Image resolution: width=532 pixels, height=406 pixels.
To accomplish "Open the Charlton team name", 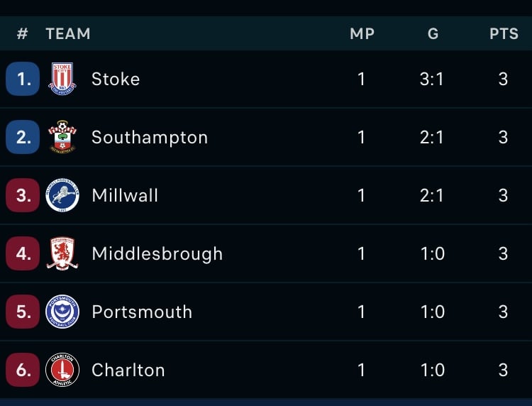I will (128, 370).
